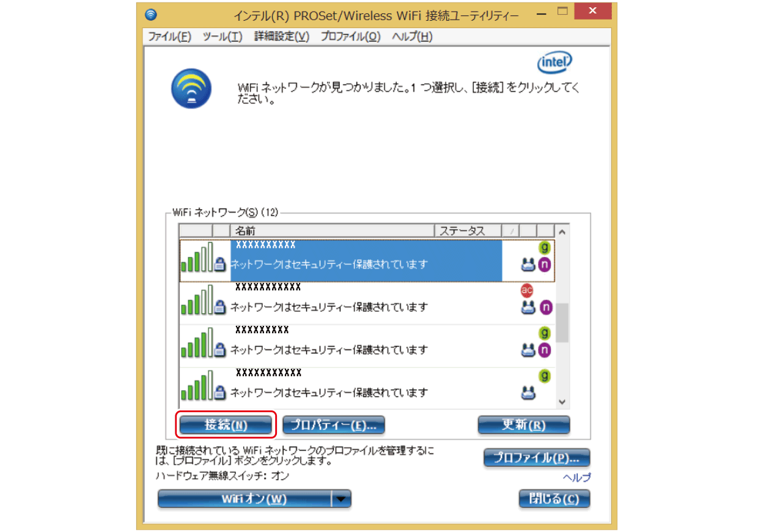Image resolution: width=758 pixels, height=532 pixels.
Task: Click signal bars of the network with ac badge
Action: pos(196,301)
